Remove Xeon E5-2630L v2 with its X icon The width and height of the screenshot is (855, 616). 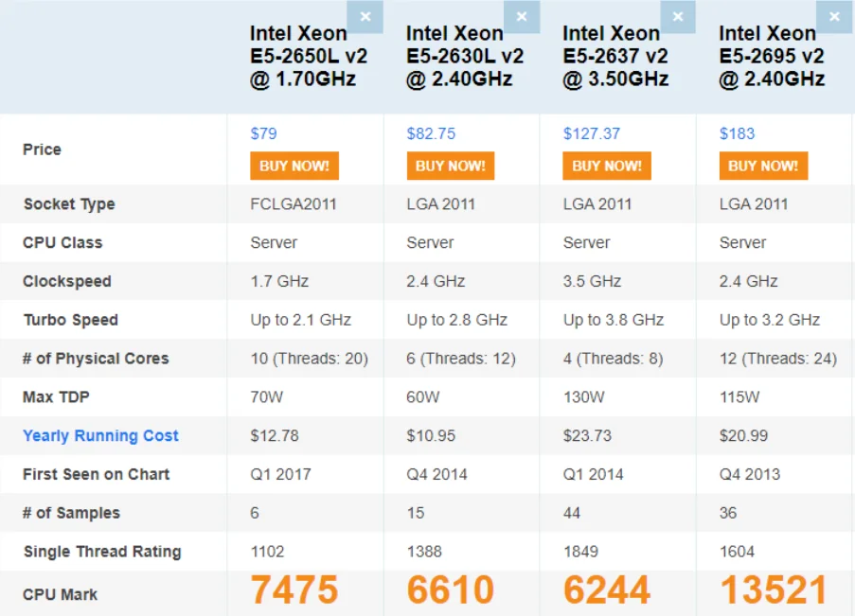(522, 17)
